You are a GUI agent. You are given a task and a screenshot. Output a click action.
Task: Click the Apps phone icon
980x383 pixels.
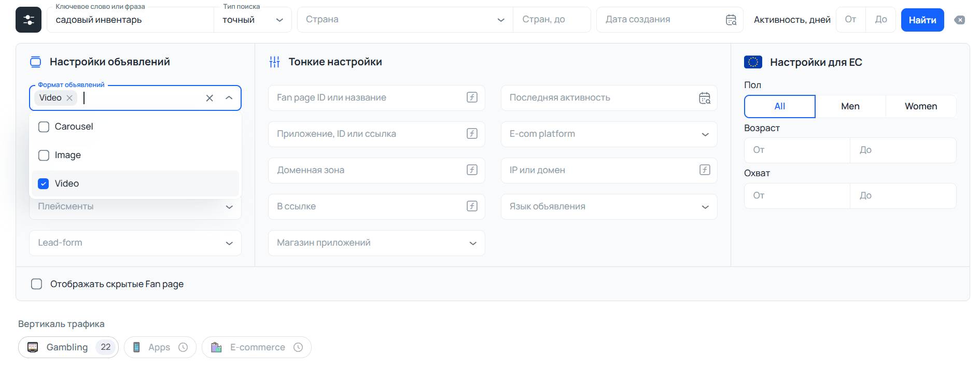click(136, 347)
